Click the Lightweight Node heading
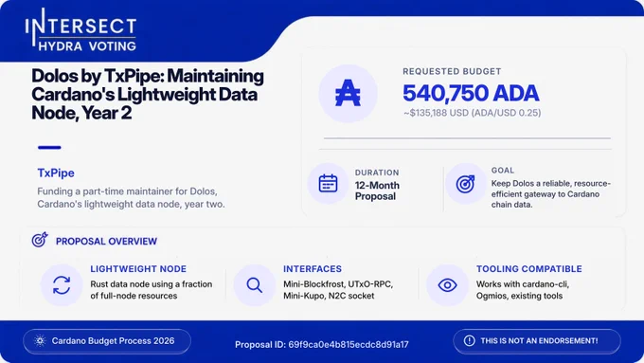644x363 pixels. point(138,269)
